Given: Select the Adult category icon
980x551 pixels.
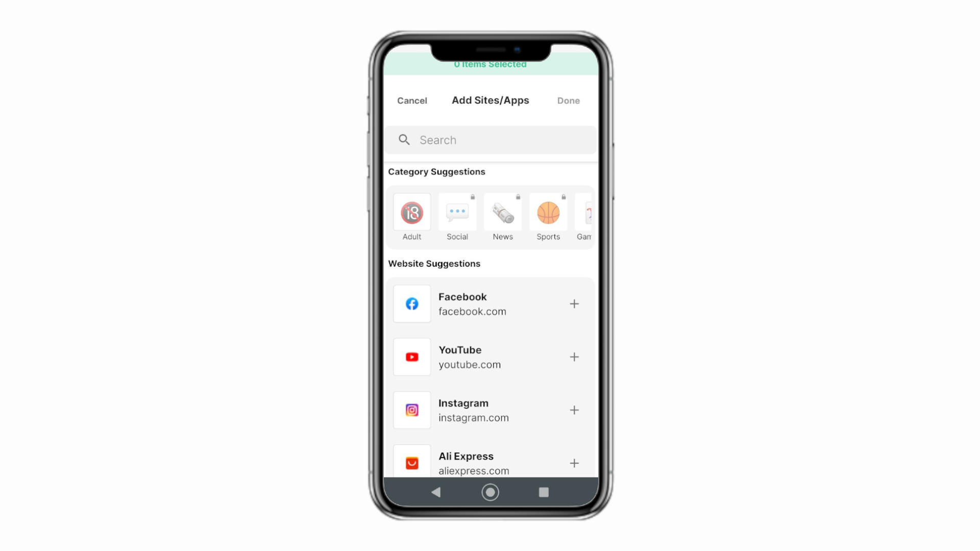Looking at the screenshot, I should click(x=412, y=212).
